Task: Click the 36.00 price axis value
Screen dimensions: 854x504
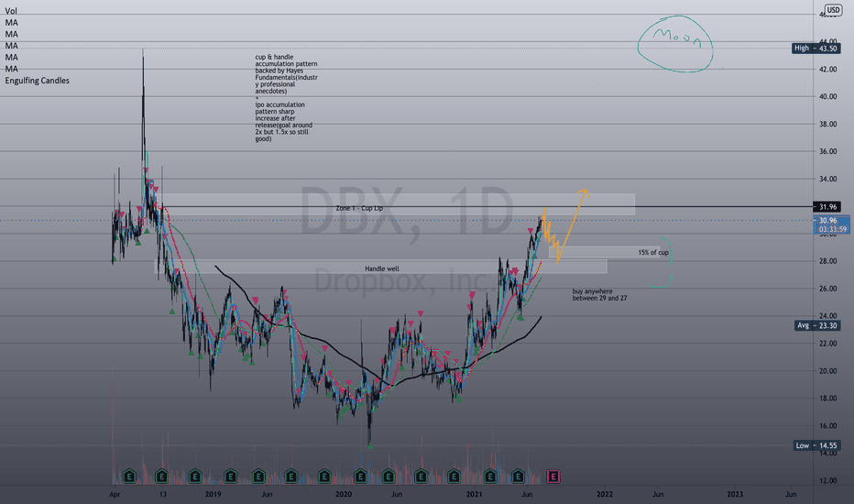Action: [827, 151]
